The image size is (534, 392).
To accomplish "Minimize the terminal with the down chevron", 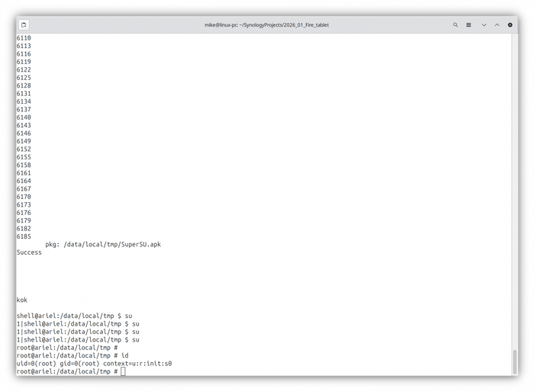I will (x=484, y=24).
